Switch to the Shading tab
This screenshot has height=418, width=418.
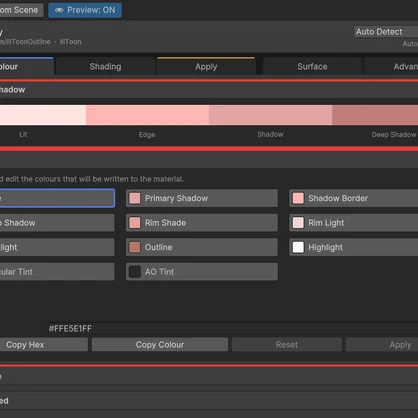(105, 66)
